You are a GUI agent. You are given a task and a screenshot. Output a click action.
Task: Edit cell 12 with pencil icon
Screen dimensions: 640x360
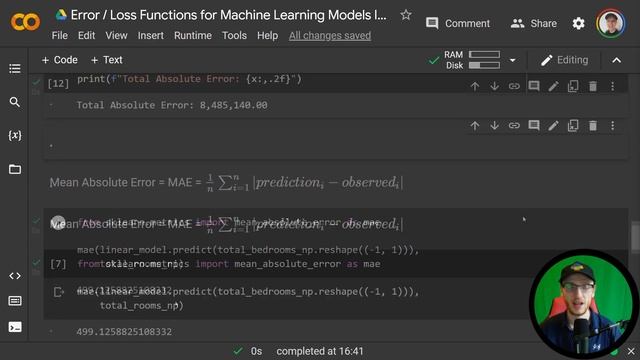[553, 86]
